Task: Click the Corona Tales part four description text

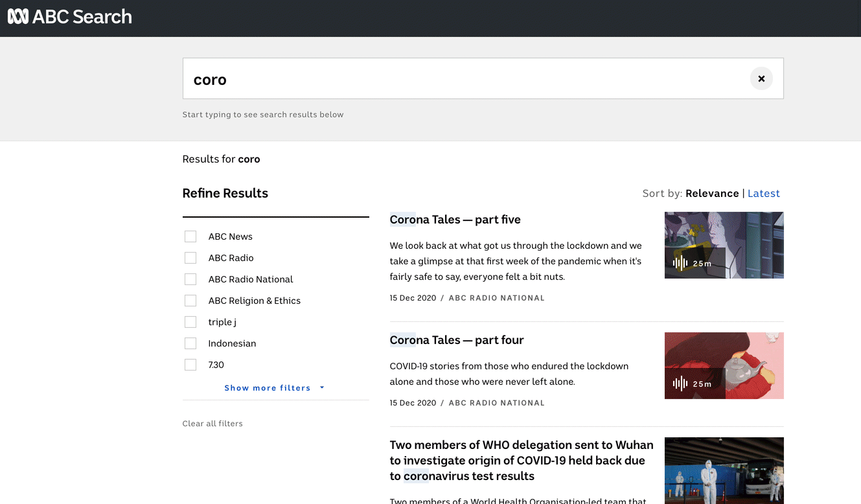Action: pos(509,374)
